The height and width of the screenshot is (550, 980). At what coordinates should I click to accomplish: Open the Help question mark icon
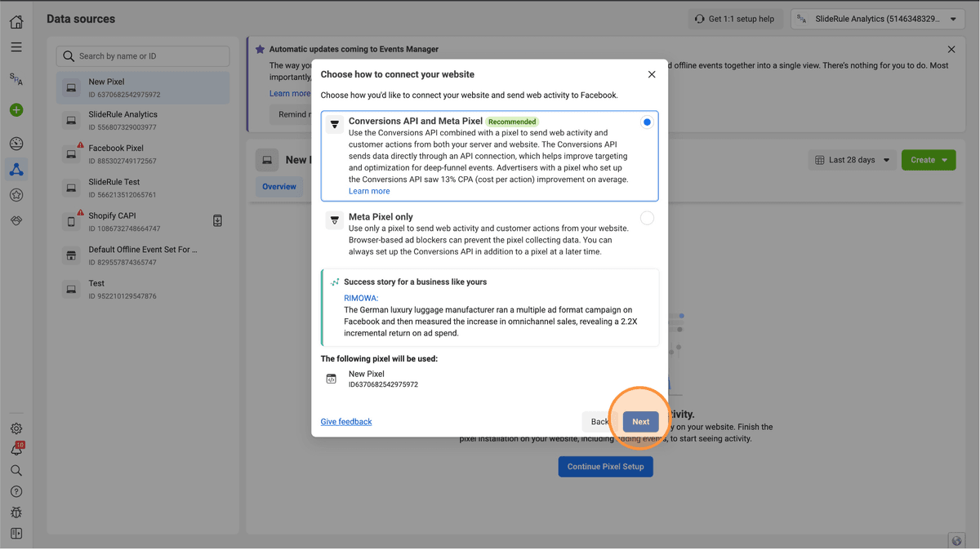[x=16, y=491]
